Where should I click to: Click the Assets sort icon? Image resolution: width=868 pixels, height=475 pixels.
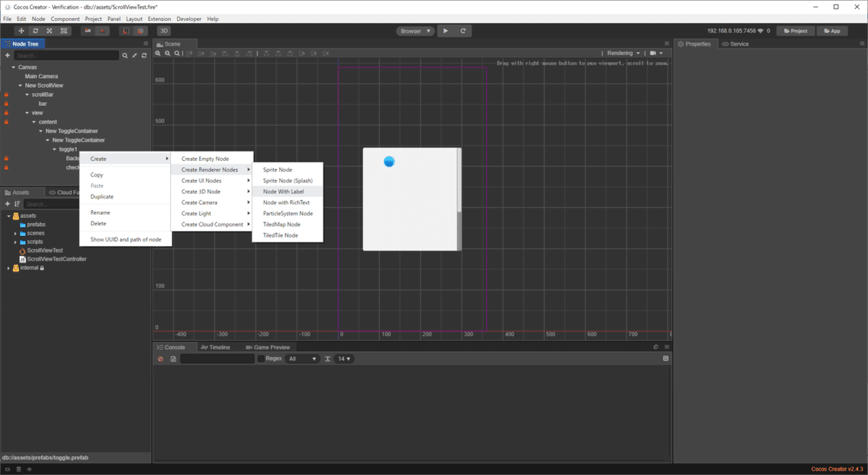point(17,204)
